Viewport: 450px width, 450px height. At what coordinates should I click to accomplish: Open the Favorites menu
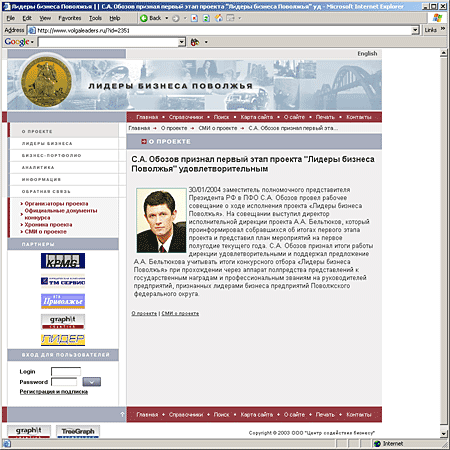click(x=70, y=18)
